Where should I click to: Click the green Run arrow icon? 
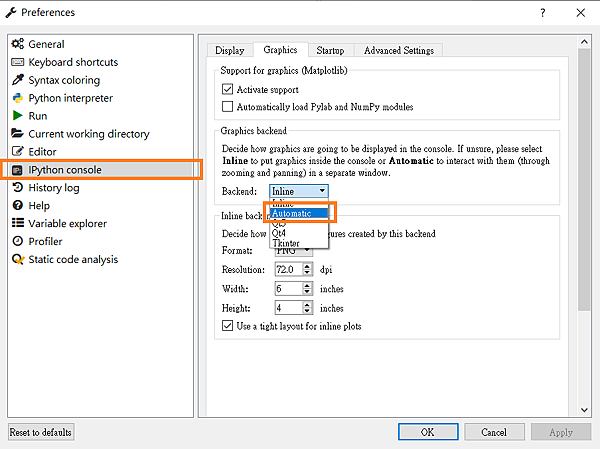click(x=18, y=115)
